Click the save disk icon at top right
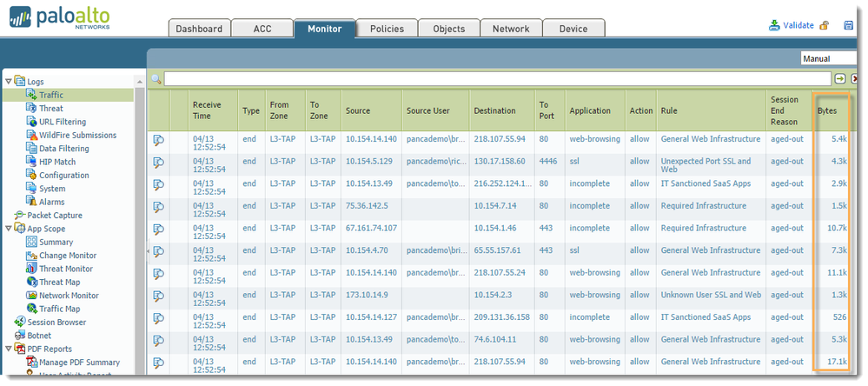Viewport: 868px width, 386px height. coord(848,25)
